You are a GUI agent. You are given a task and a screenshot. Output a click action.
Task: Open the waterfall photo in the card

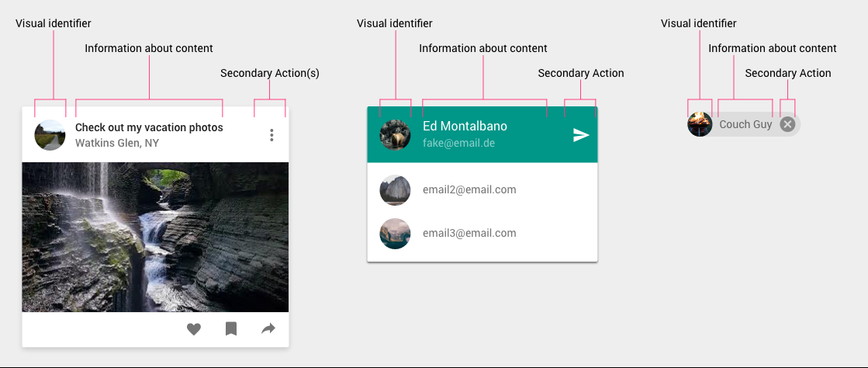(x=156, y=238)
